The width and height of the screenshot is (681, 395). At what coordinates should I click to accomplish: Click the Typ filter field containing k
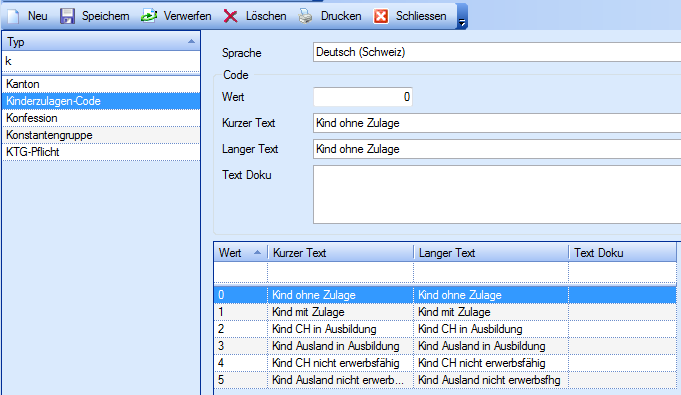101,61
